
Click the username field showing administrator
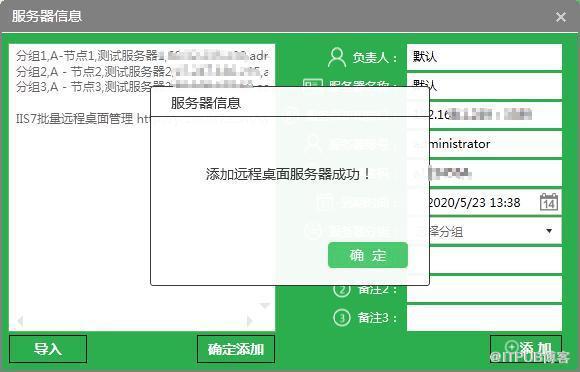click(484, 144)
